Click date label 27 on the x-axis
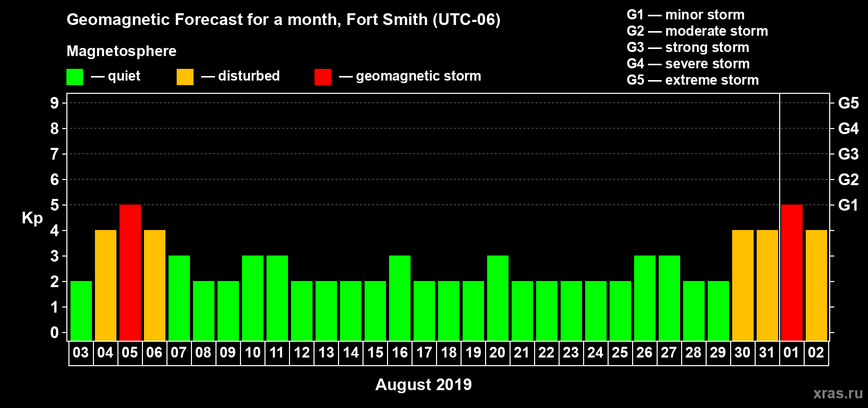 click(x=669, y=353)
